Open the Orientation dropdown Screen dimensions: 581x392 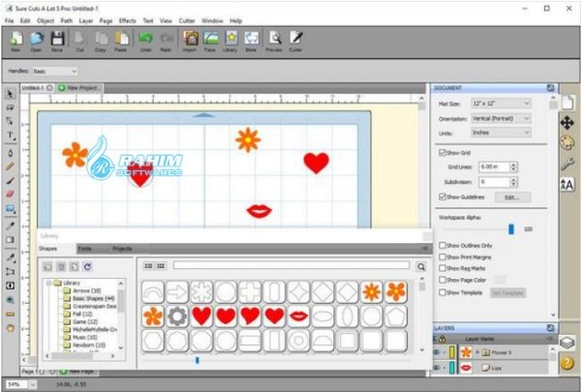(x=501, y=118)
